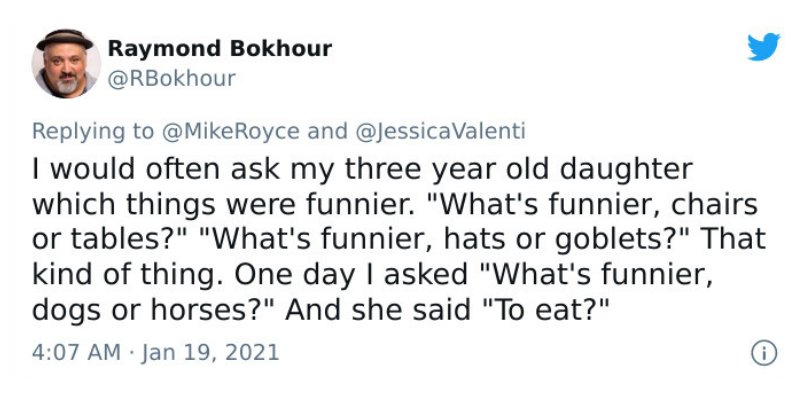Open the tweet info circle icon
This screenshot has height=400, width=800.
pyautogui.click(x=764, y=353)
